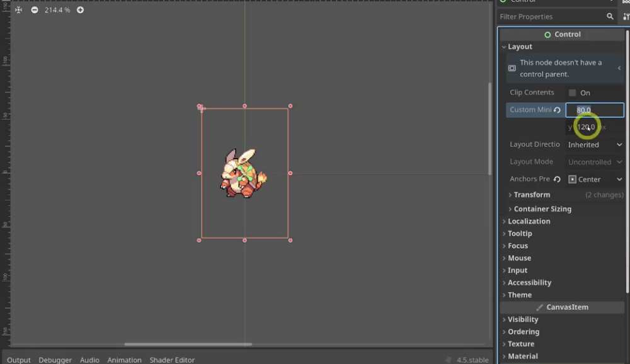This screenshot has height=364, width=630.
Task: Open the Output bottom panel
Action: pos(18,360)
